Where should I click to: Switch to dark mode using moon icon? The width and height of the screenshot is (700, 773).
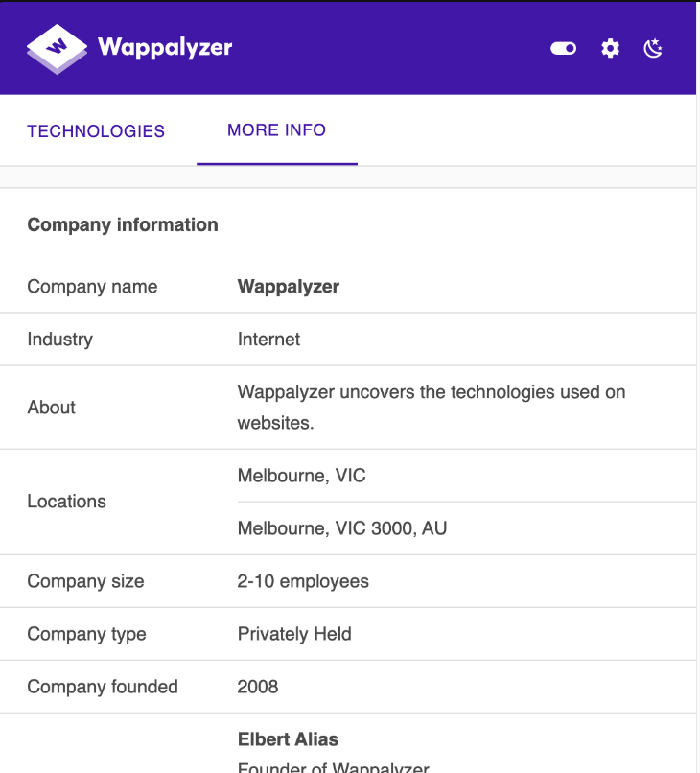point(653,48)
